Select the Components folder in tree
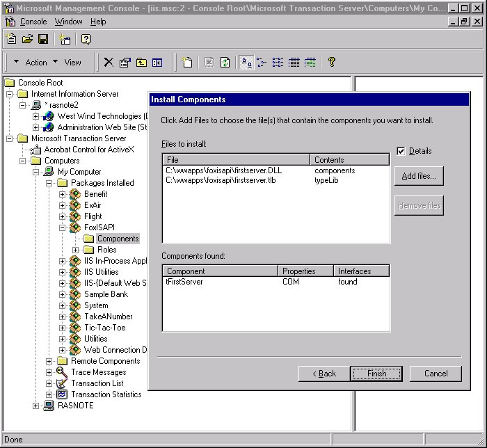487x448 pixels. pyautogui.click(x=118, y=239)
